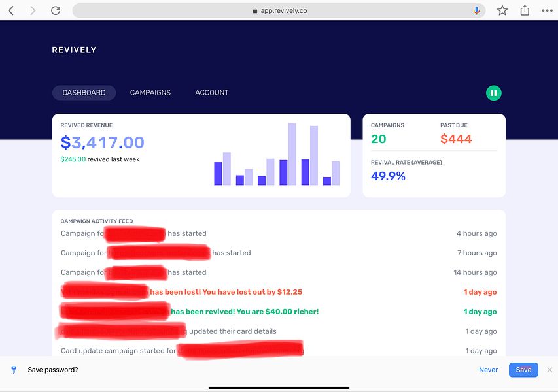
Task: Click the $444 past due amount
Action: point(456,139)
